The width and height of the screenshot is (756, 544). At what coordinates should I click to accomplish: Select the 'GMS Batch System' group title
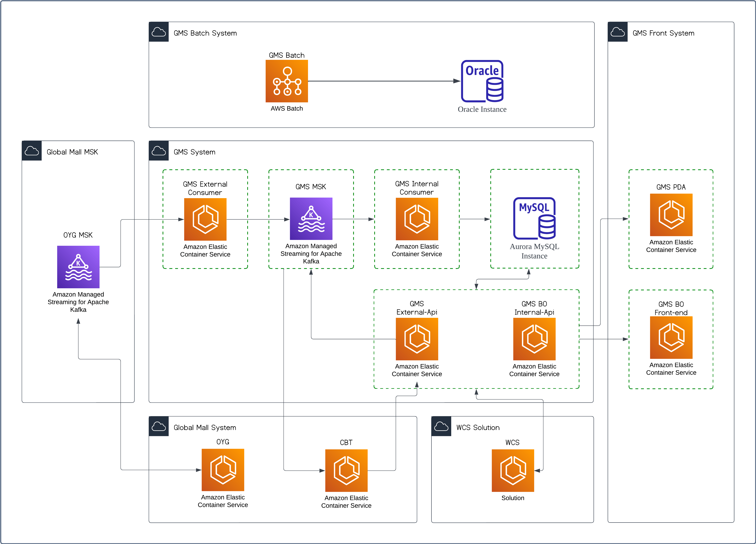(205, 33)
